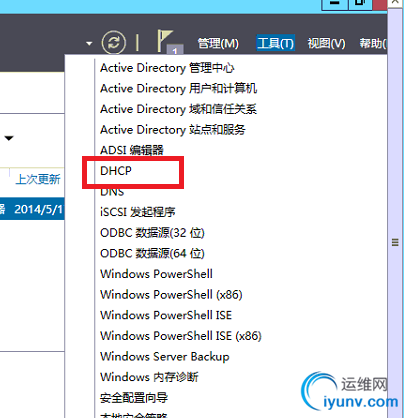Open the 工具(T) menu
This screenshot has width=404, height=418.
275,43
